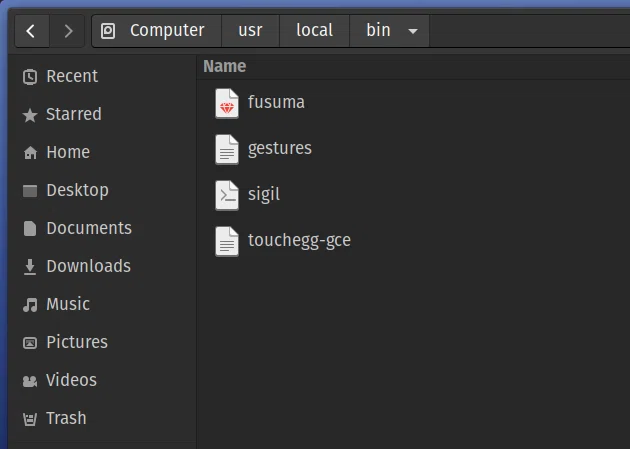Image resolution: width=630 pixels, height=449 pixels.
Task: Select the fusuma Ruby gem file icon
Action: [227, 104]
